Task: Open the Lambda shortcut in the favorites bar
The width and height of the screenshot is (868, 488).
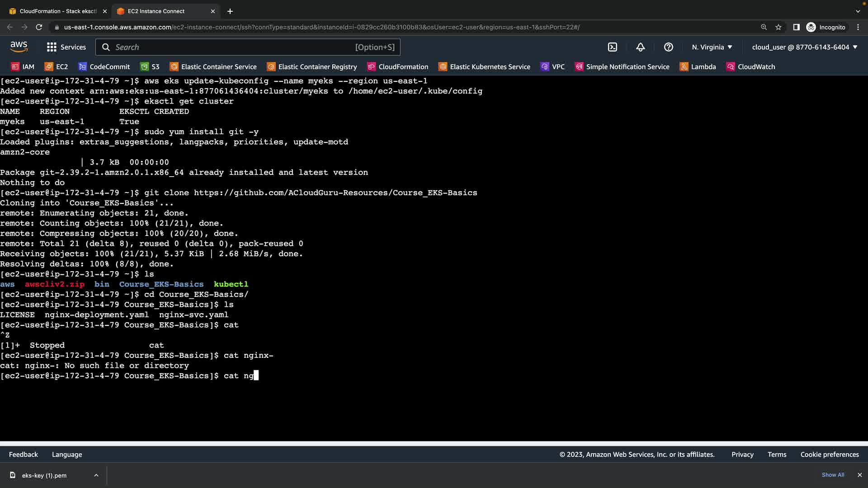Action: [x=698, y=67]
